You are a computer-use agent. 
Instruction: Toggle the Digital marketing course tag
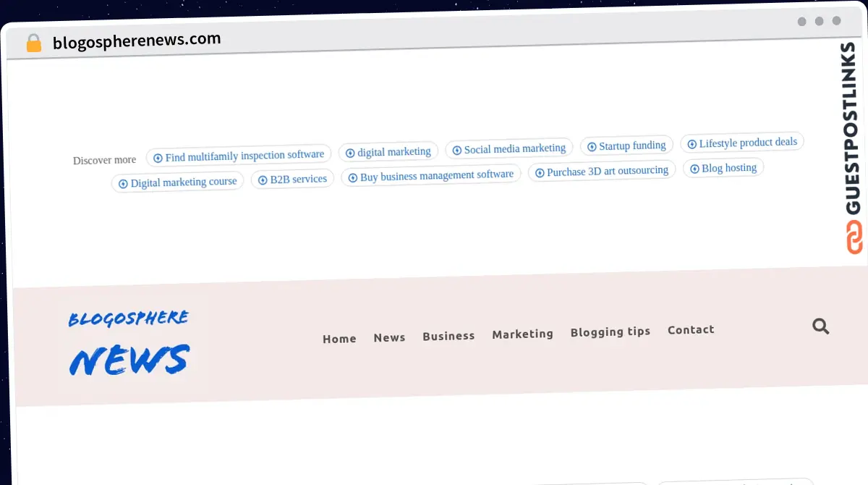177,182
